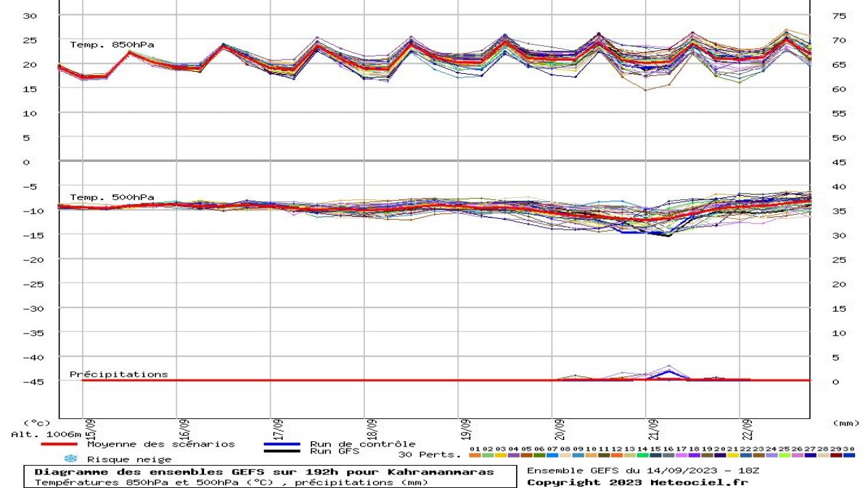Click the snowflake 'Risque neige' icon
This screenshot has height=488, width=868.
click(71, 459)
